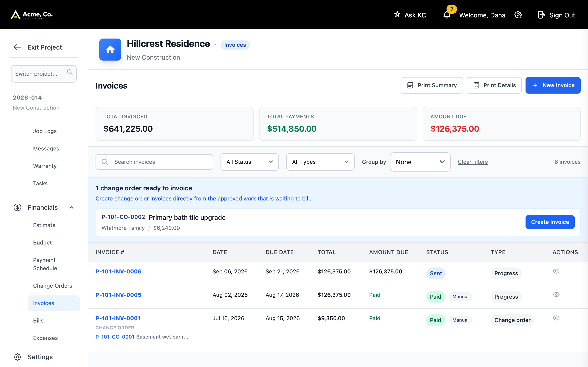The height and width of the screenshot is (367, 588).
Task: Click the Acme Co. logo
Action: click(x=32, y=15)
